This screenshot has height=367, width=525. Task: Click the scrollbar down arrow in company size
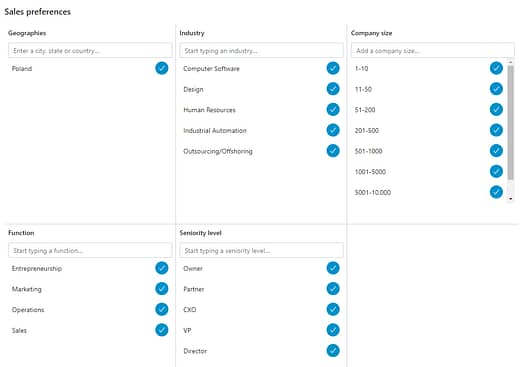pyautogui.click(x=511, y=199)
